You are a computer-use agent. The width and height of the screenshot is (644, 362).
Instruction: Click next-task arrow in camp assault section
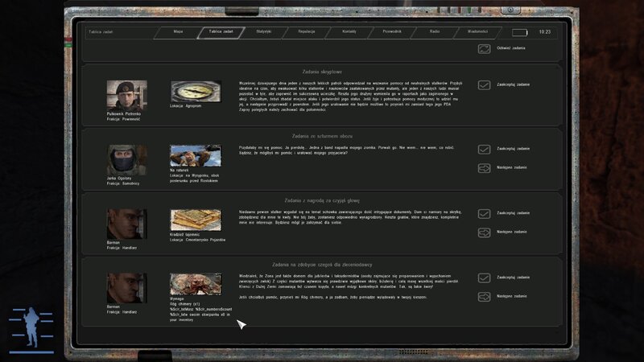484,168
